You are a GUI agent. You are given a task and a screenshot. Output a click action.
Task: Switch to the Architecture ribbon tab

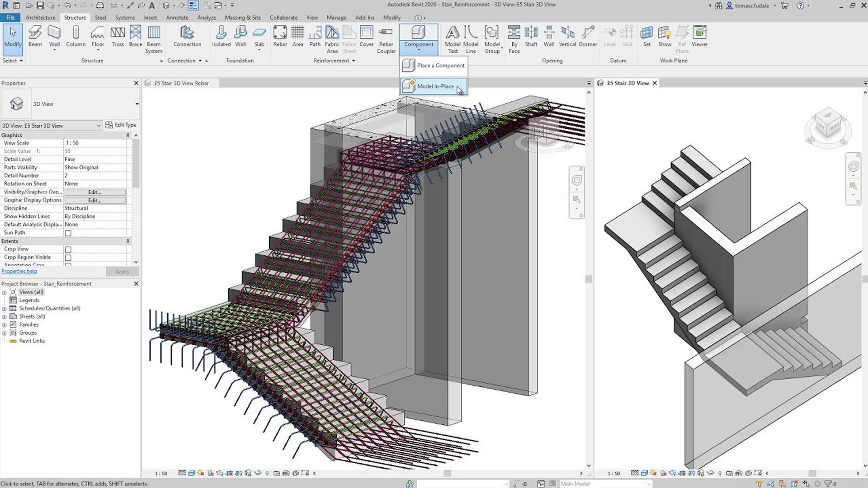40,17
